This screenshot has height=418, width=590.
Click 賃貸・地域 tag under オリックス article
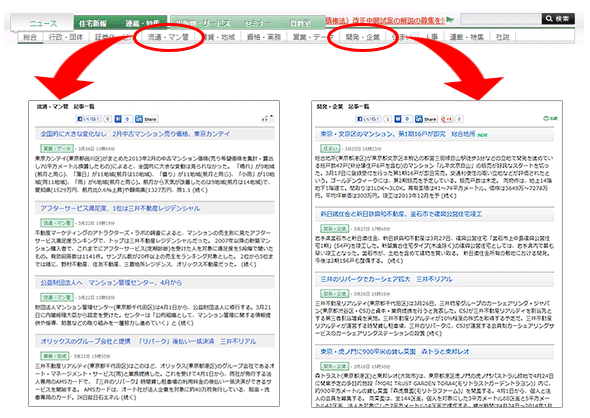click(55, 356)
